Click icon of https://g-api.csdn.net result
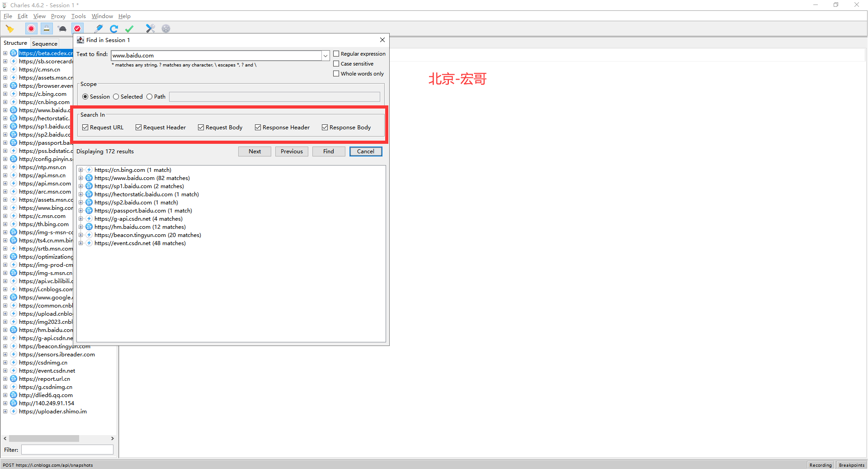 [x=89, y=219]
